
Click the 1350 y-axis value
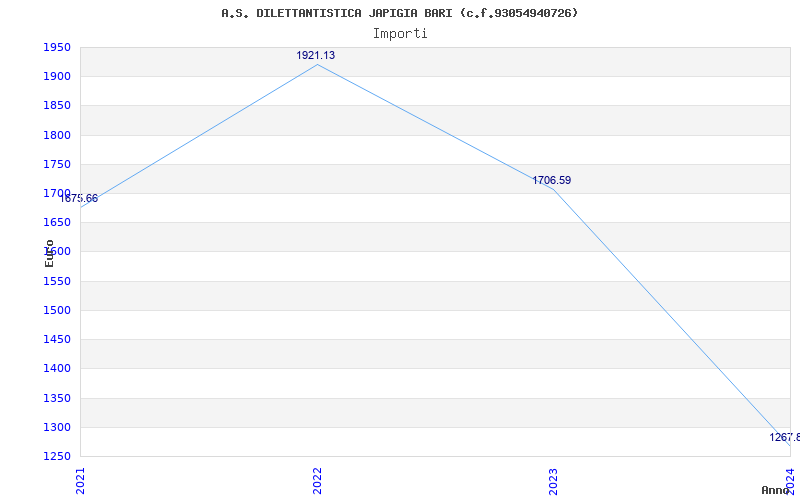57,398
